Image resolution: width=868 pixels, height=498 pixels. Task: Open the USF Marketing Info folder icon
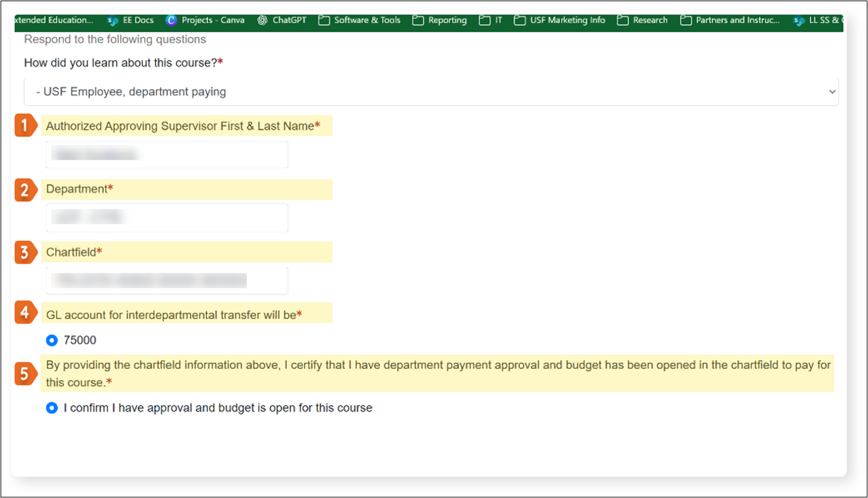519,20
